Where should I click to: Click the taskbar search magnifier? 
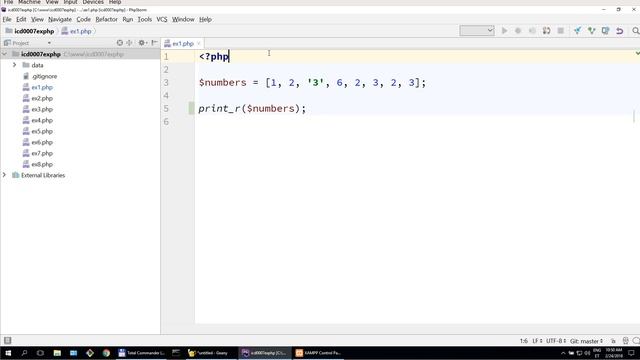[24, 353]
